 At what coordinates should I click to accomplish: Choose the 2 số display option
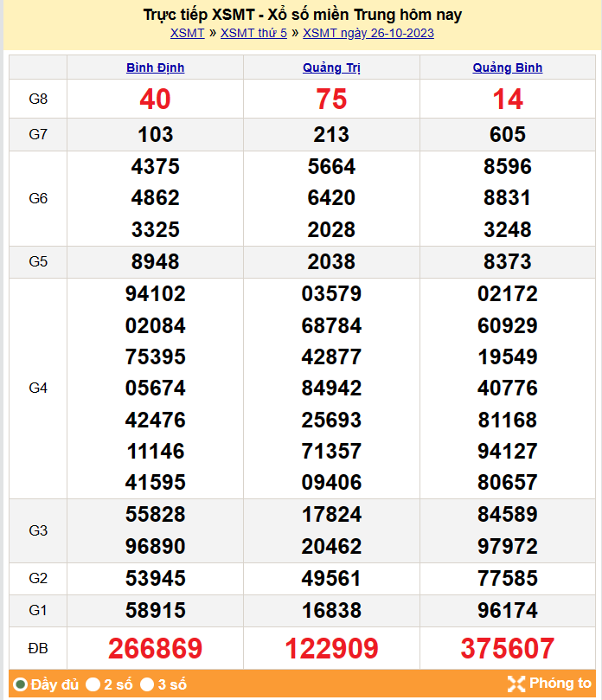coord(93,684)
